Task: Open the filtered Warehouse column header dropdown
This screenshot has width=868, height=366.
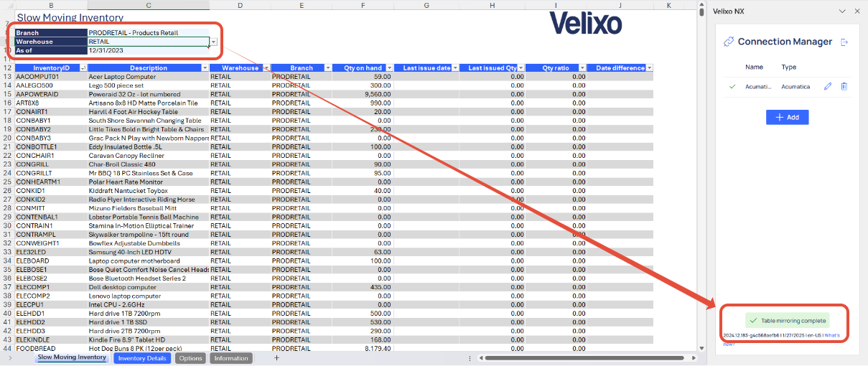Action: tap(266, 68)
